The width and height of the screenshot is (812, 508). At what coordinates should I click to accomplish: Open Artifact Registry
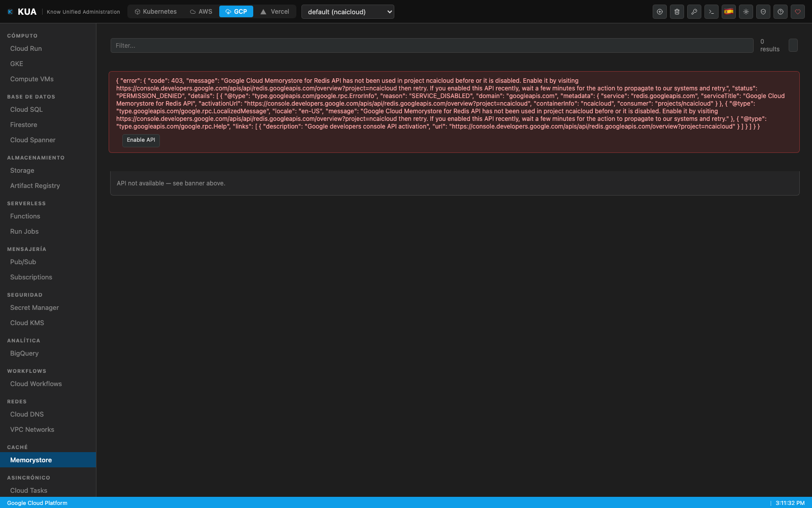(48, 186)
